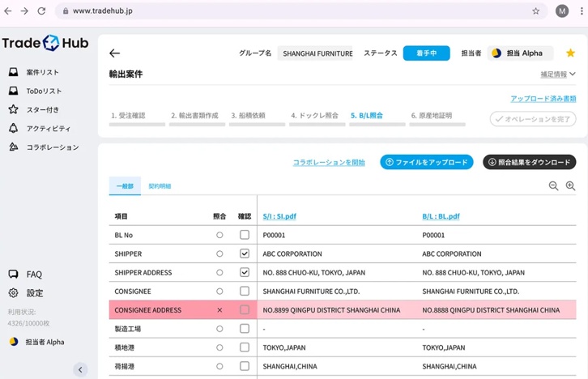588x379 pixels.
Task: Go to step 4. ドックレ照合
Action: click(317, 118)
